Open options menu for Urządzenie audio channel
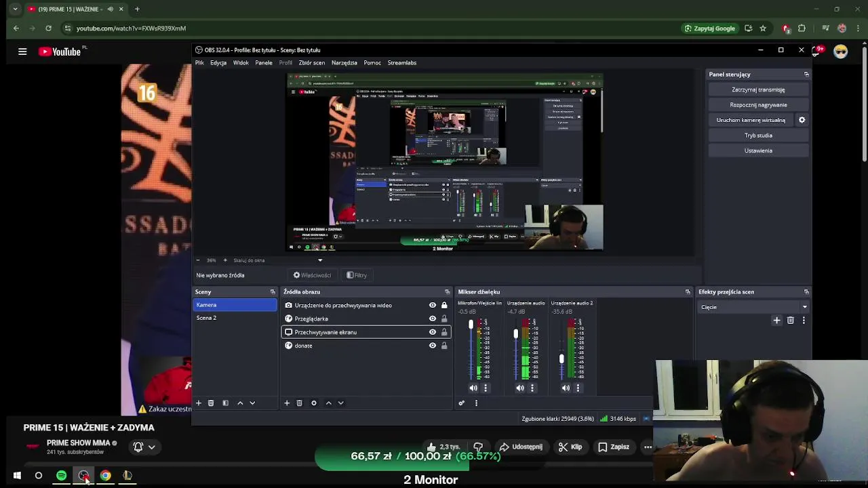Viewport: 868px width, 488px height. [532, 388]
